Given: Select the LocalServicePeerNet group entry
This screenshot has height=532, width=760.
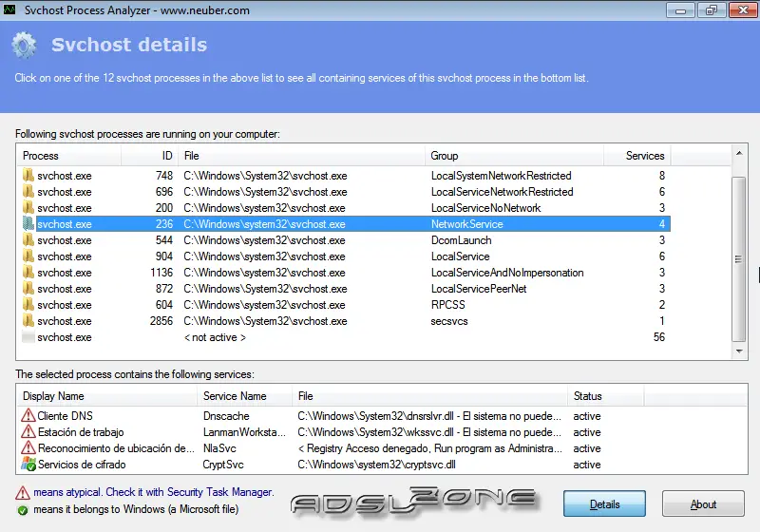Looking at the screenshot, I should [479, 288].
